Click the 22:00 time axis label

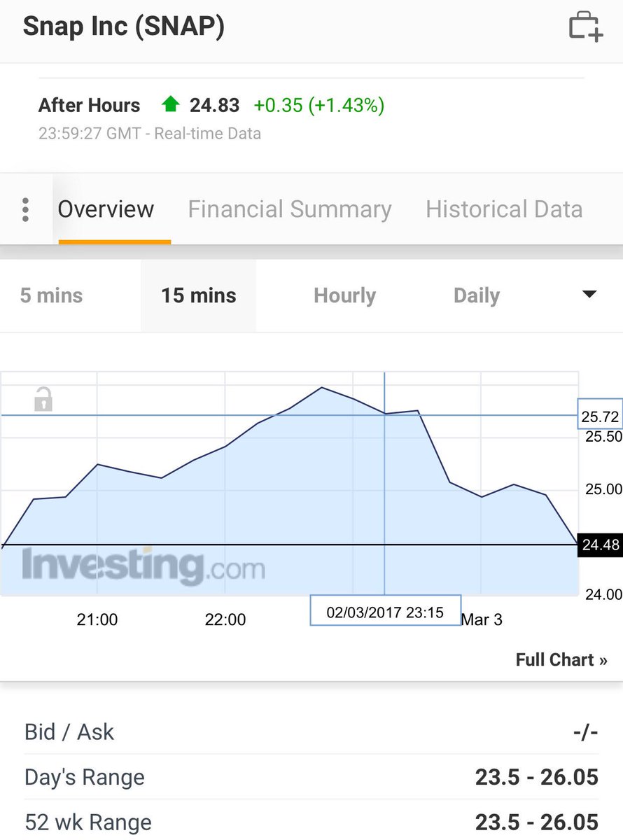[x=225, y=619]
